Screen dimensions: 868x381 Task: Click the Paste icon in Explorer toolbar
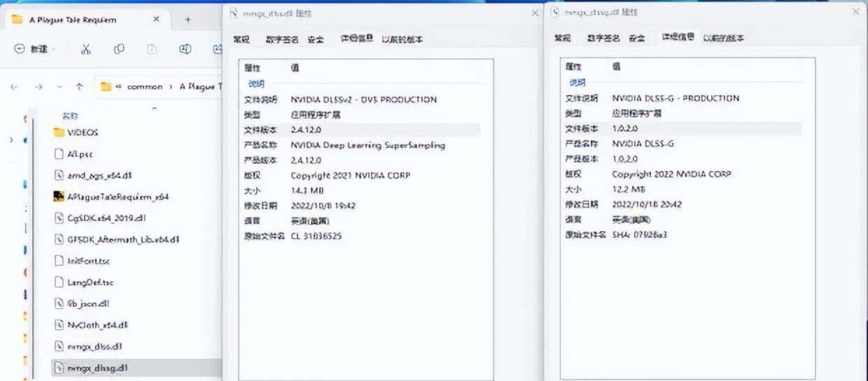click(x=152, y=49)
